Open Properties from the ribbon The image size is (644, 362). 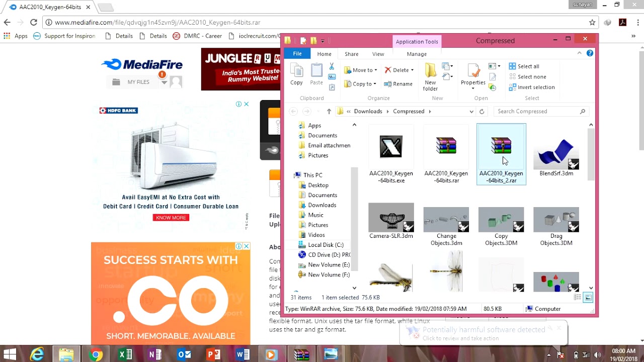point(473,77)
